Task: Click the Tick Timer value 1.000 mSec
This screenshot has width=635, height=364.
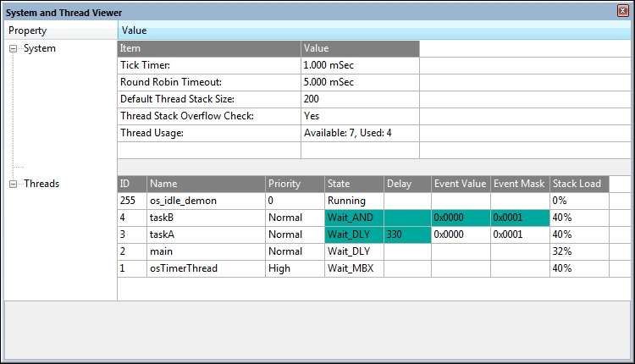Action: [329, 65]
